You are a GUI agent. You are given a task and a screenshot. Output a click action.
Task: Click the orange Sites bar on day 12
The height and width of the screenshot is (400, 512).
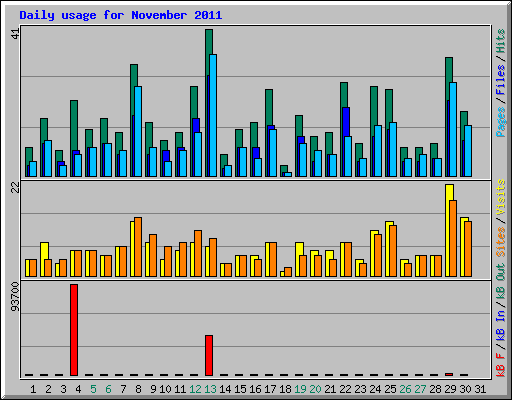click(198, 253)
